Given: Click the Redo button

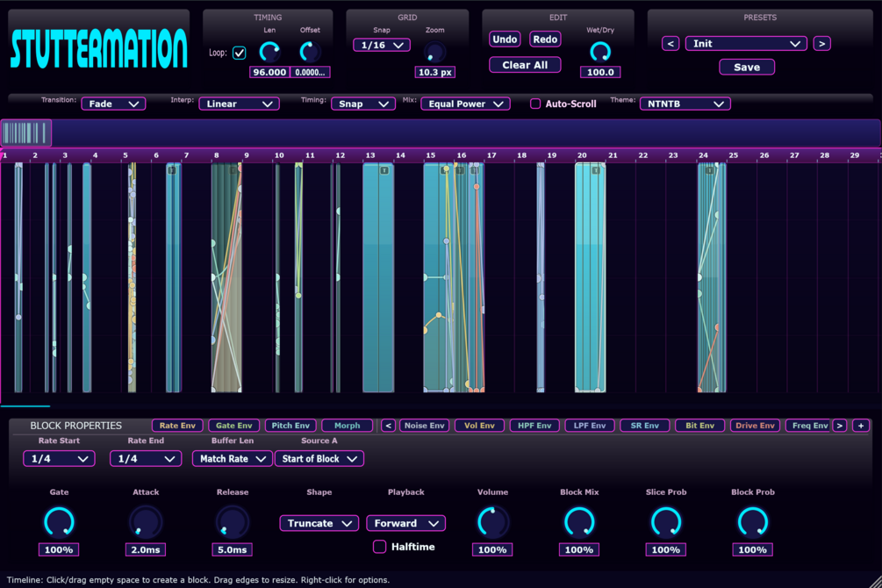Looking at the screenshot, I should (545, 39).
